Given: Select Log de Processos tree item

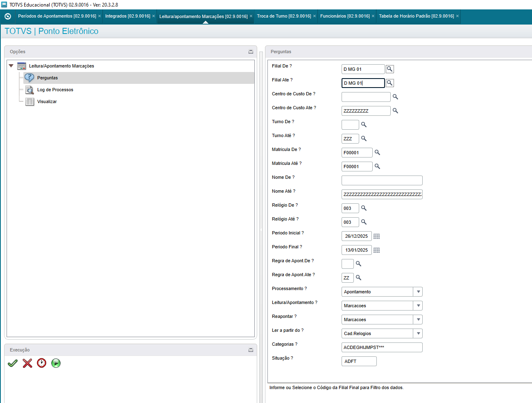Looking at the screenshot, I should 55,90.
